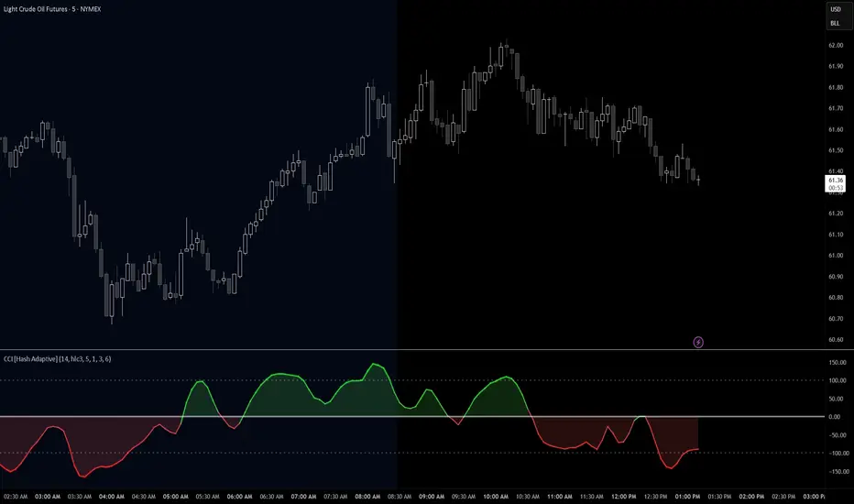Open the USD currency selector

point(836,9)
